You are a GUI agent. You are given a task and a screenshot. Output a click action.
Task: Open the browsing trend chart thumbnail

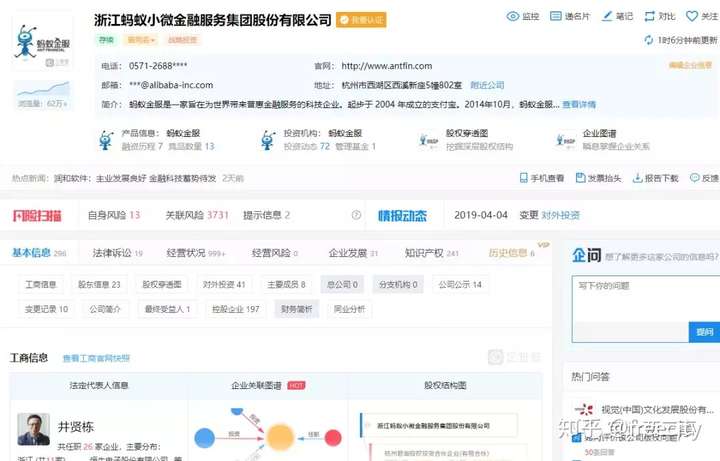click(42, 95)
